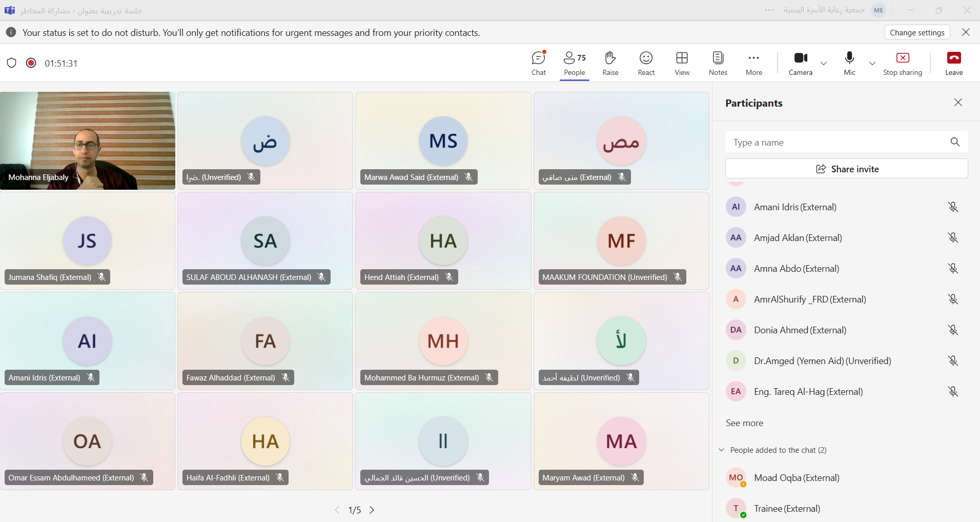Expand camera options dropdown arrow
The height and width of the screenshot is (522, 980).
coord(824,64)
